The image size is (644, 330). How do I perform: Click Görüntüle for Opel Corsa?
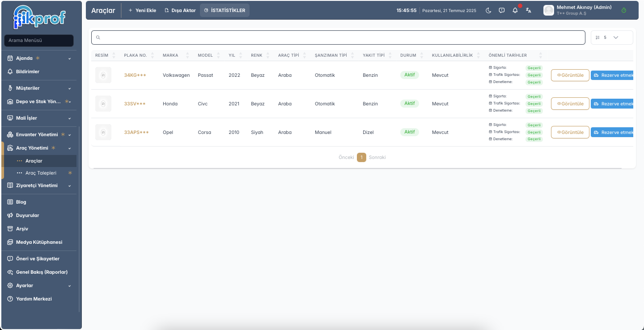(570, 132)
